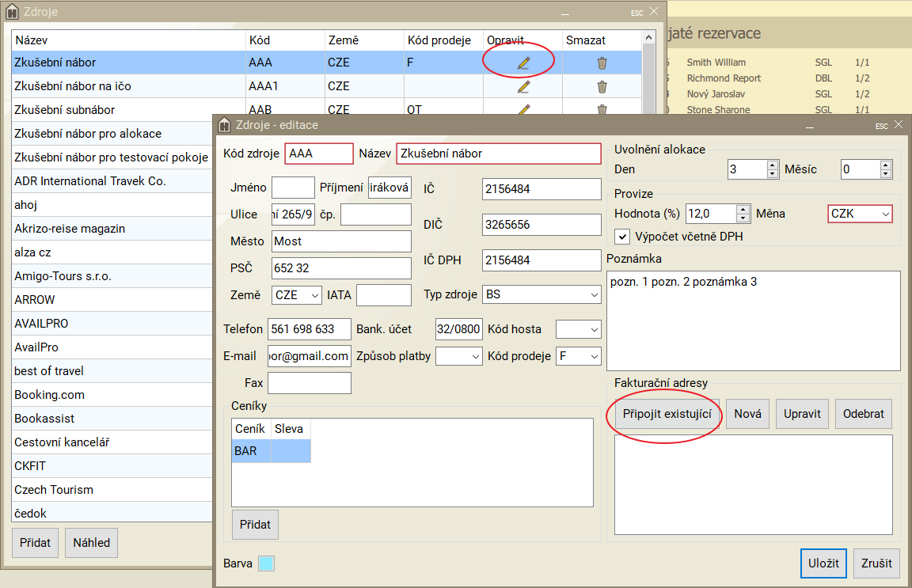Click edit pencil for Zkušební subnábor
912x588 pixels.
[522, 109]
